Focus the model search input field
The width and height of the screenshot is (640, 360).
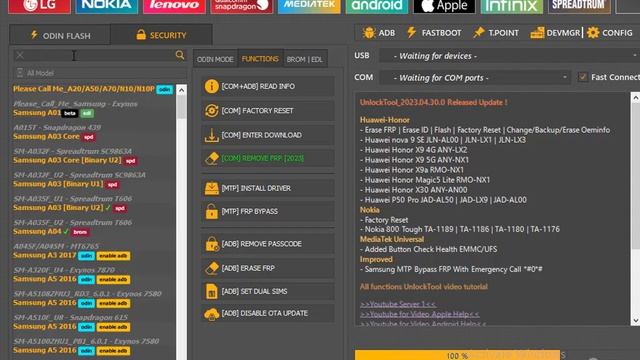tap(99, 55)
